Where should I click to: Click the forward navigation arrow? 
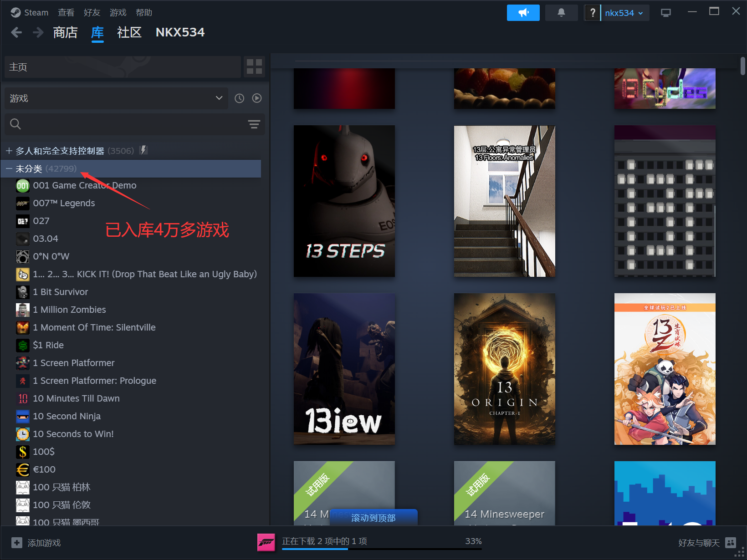tap(38, 32)
